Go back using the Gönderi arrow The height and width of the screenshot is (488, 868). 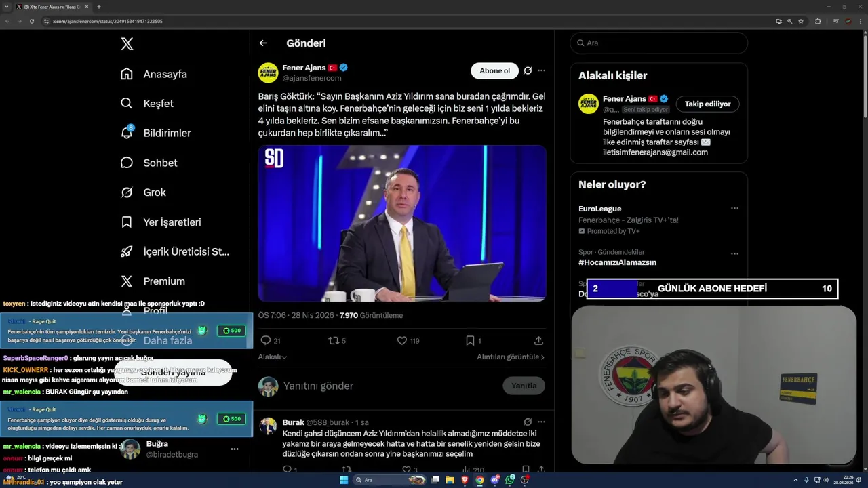point(263,43)
